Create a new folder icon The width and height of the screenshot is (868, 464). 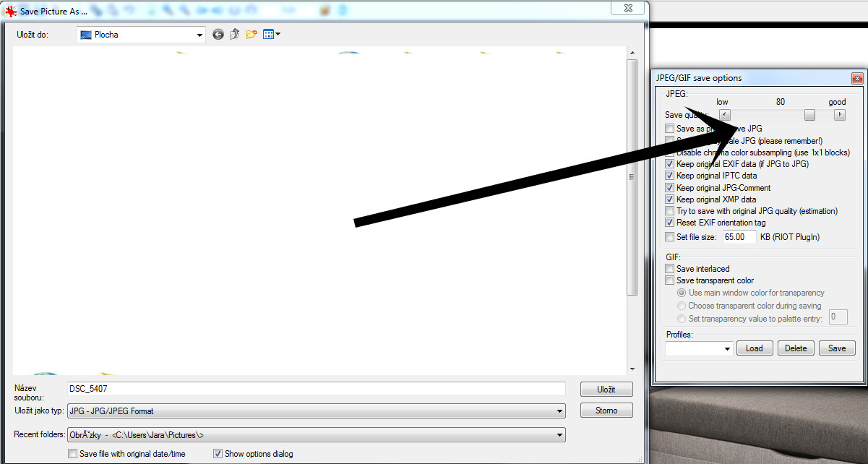pyautogui.click(x=251, y=35)
